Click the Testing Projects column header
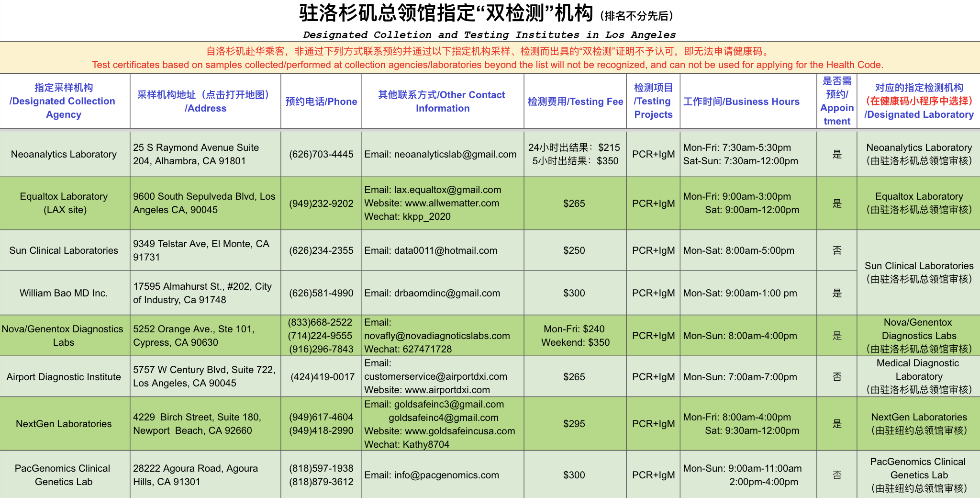 [x=653, y=101]
